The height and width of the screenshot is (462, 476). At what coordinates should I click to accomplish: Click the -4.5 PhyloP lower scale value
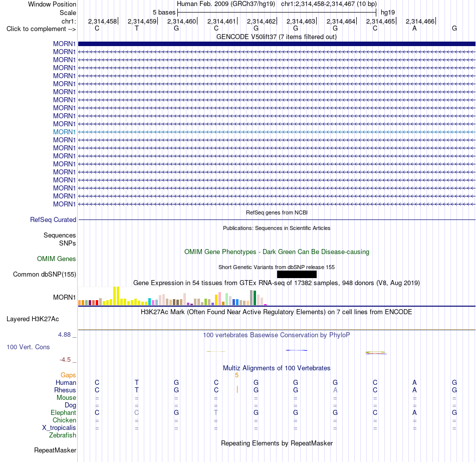tap(65, 360)
